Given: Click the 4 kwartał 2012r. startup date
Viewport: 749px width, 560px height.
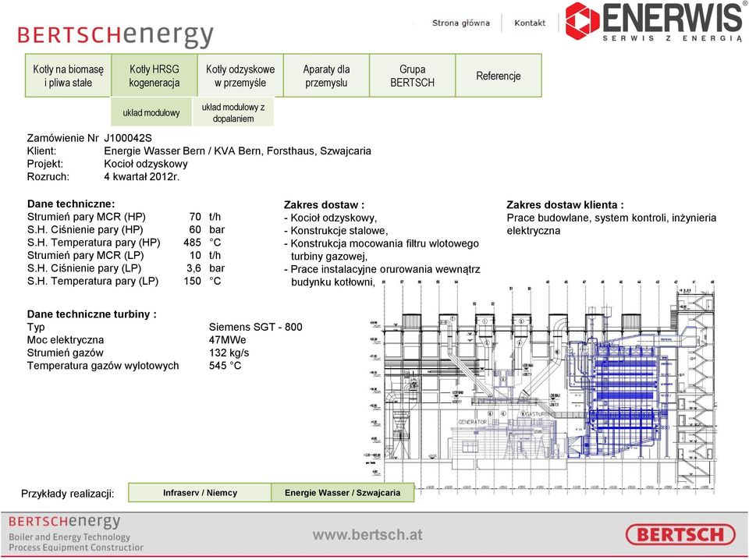Looking at the screenshot, I should [142, 176].
